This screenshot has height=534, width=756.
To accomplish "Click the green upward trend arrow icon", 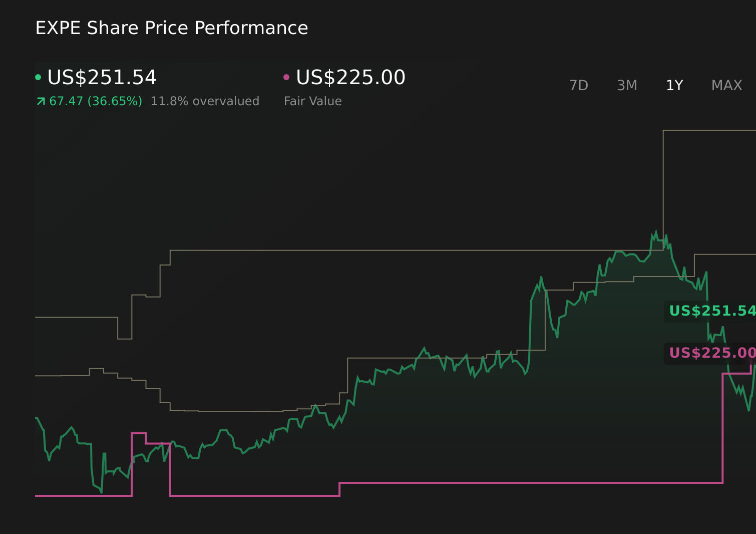I will (x=41, y=102).
